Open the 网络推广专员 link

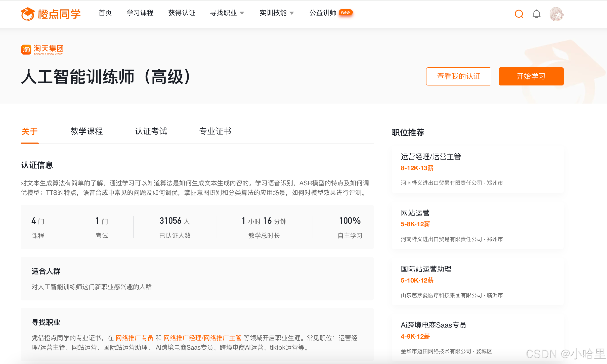tap(134, 338)
